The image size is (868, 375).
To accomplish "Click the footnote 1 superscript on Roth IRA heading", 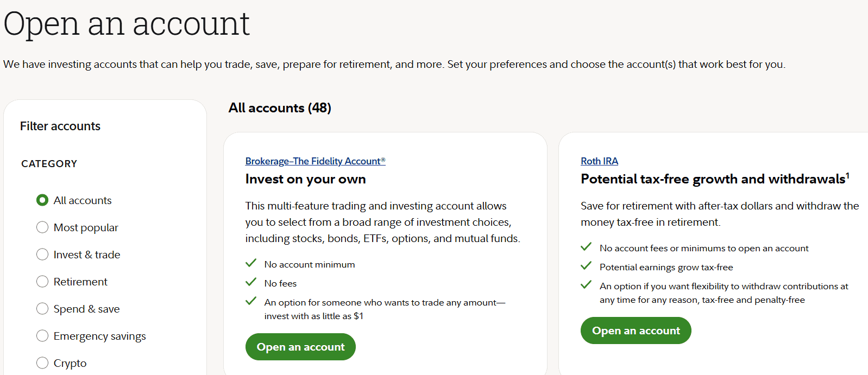I will (848, 174).
